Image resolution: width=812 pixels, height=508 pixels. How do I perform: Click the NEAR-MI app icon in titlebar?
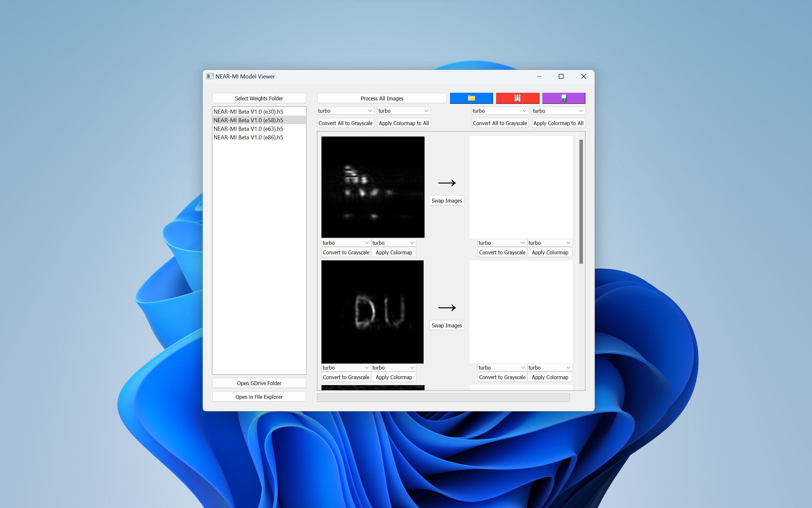[210, 76]
